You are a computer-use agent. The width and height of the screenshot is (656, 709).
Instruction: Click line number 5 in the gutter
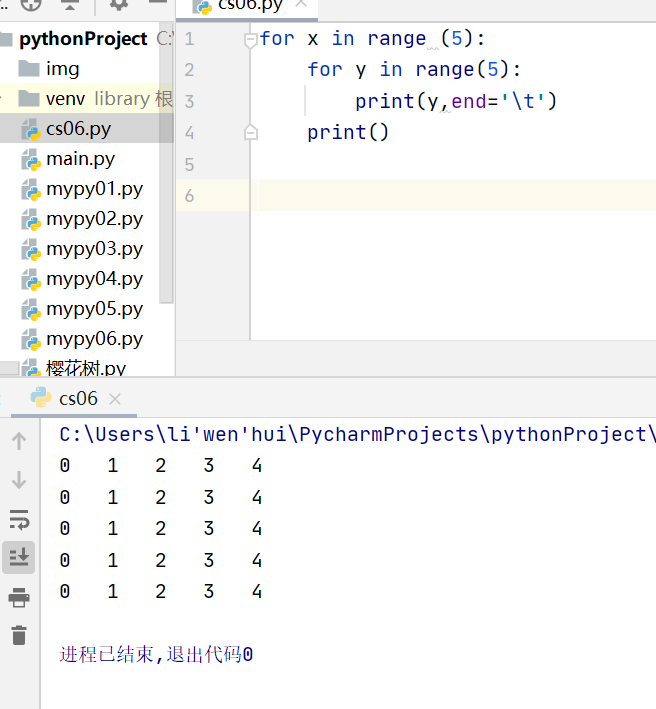coord(189,165)
